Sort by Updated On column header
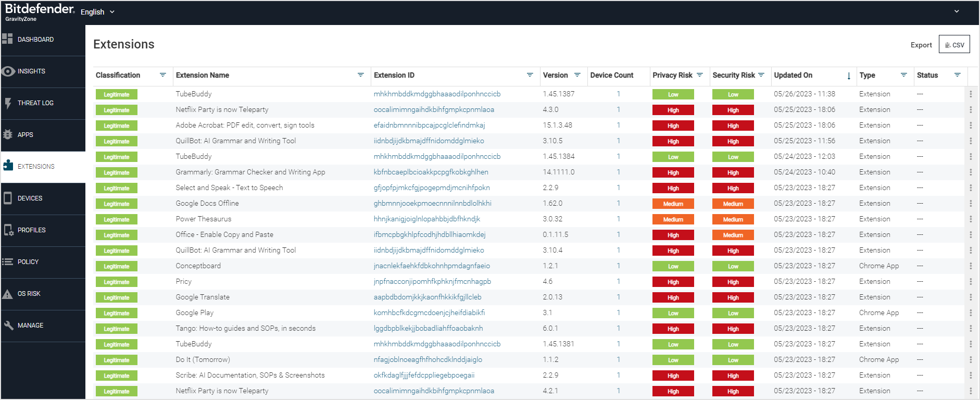980x400 pixels. [x=793, y=75]
